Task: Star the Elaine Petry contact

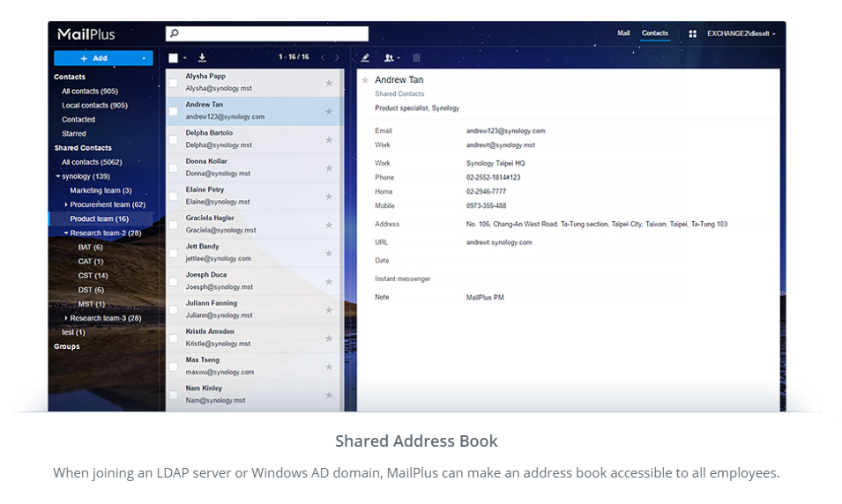Action: (329, 196)
